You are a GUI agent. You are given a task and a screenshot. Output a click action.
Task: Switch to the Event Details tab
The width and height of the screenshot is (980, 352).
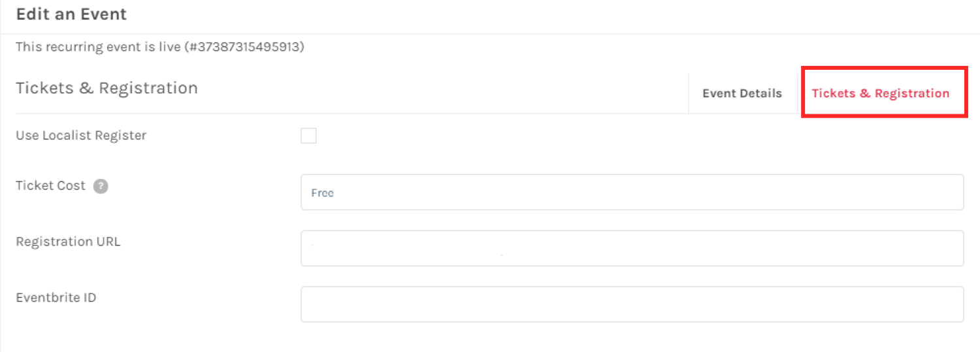click(742, 93)
